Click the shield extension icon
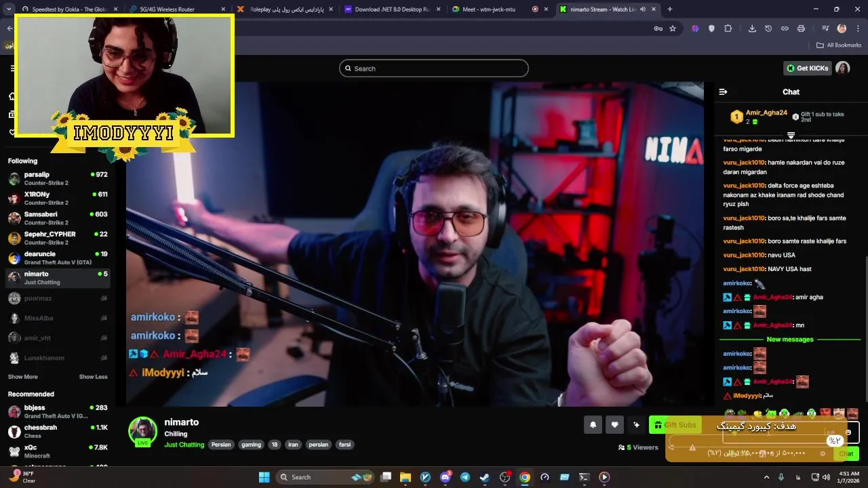 tap(711, 28)
